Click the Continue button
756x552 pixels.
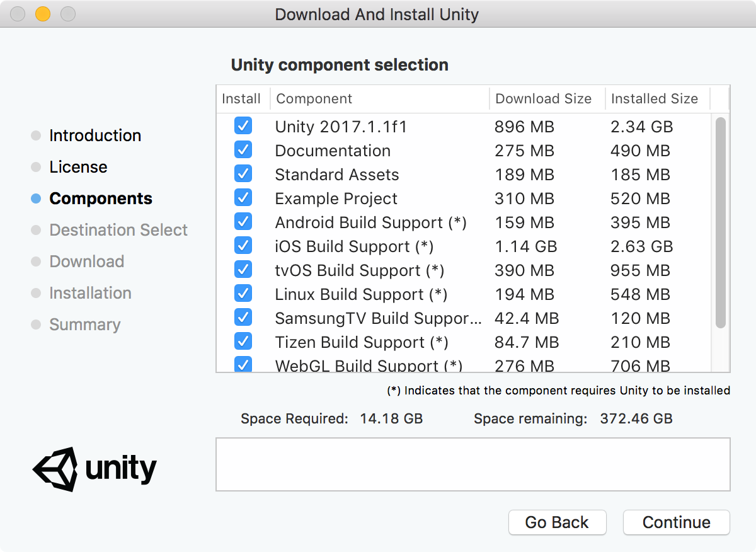677,522
